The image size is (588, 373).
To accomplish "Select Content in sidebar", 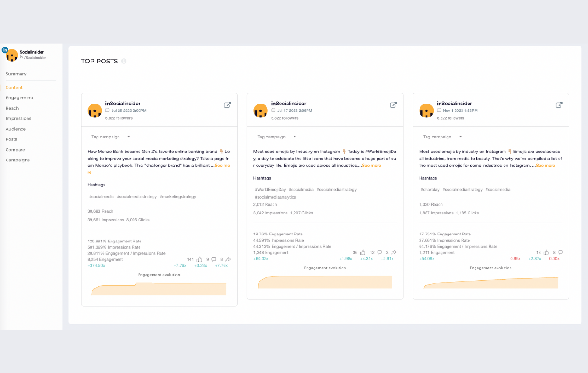I will coord(14,87).
